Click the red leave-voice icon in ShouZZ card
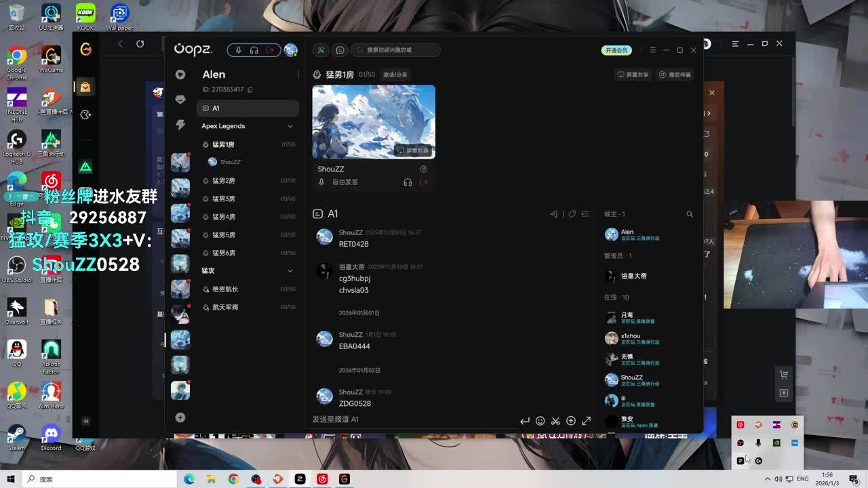 point(424,182)
